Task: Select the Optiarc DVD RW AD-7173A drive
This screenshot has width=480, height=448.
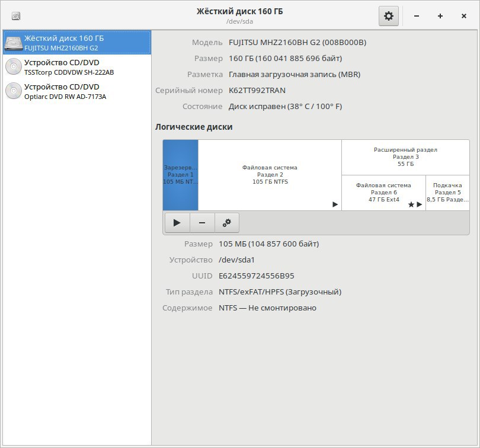Action: pos(77,91)
